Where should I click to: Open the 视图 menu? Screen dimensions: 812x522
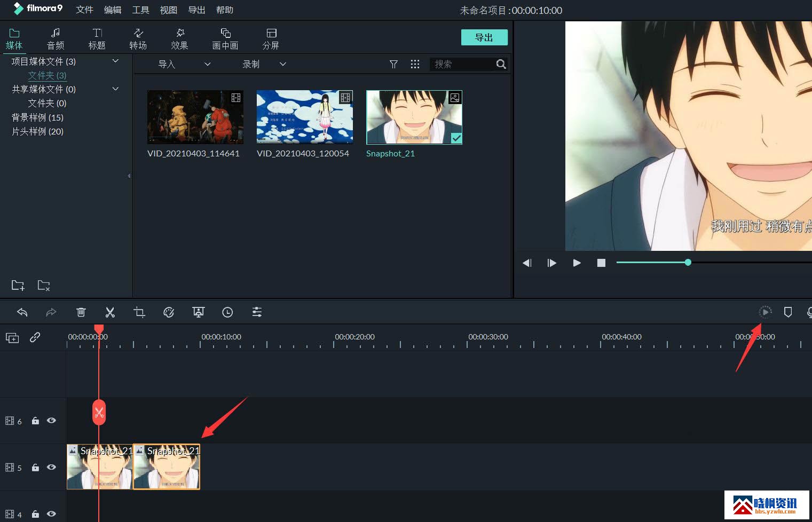click(169, 10)
